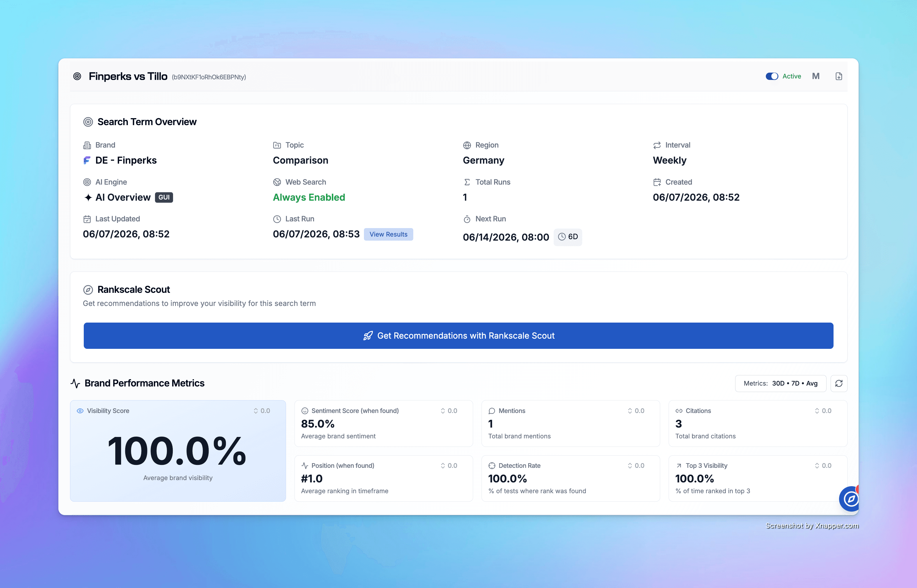Image resolution: width=917 pixels, height=588 pixels.
Task: Click the Visibility Score eye icon
Action: [x=80, y=411]
